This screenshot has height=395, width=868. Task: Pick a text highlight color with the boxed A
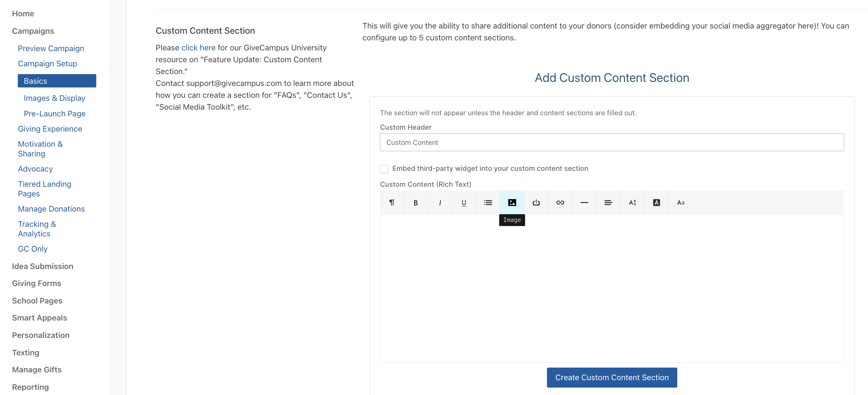pyautogui.click(x=656, y=202)
